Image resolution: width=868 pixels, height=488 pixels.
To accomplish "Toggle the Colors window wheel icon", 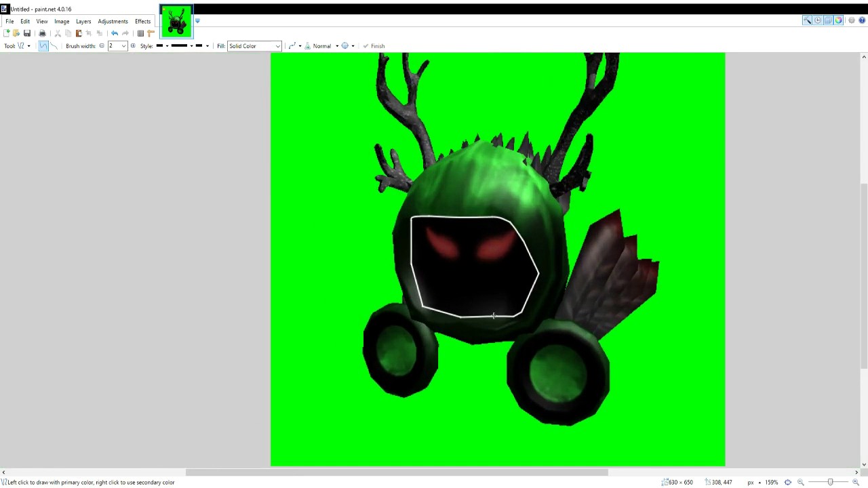I will click(x=838, y=20).
